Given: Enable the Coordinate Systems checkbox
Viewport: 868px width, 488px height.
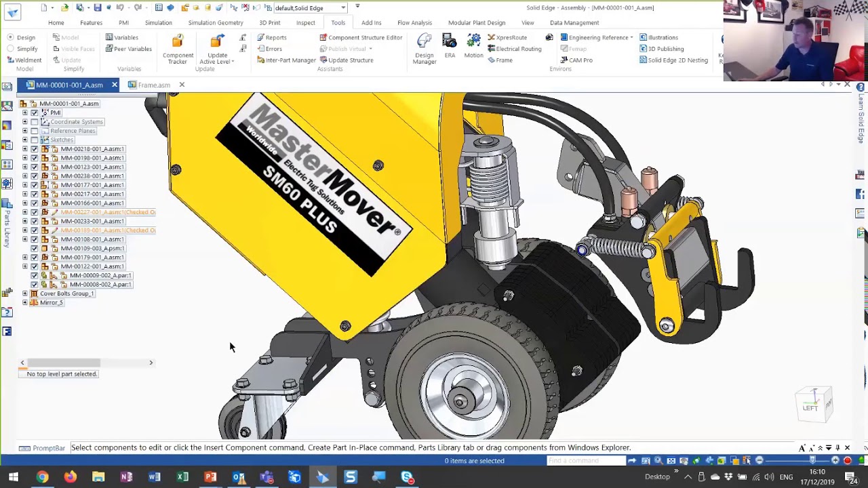Looking at the screenshot, I should click(x=35, y=122).
